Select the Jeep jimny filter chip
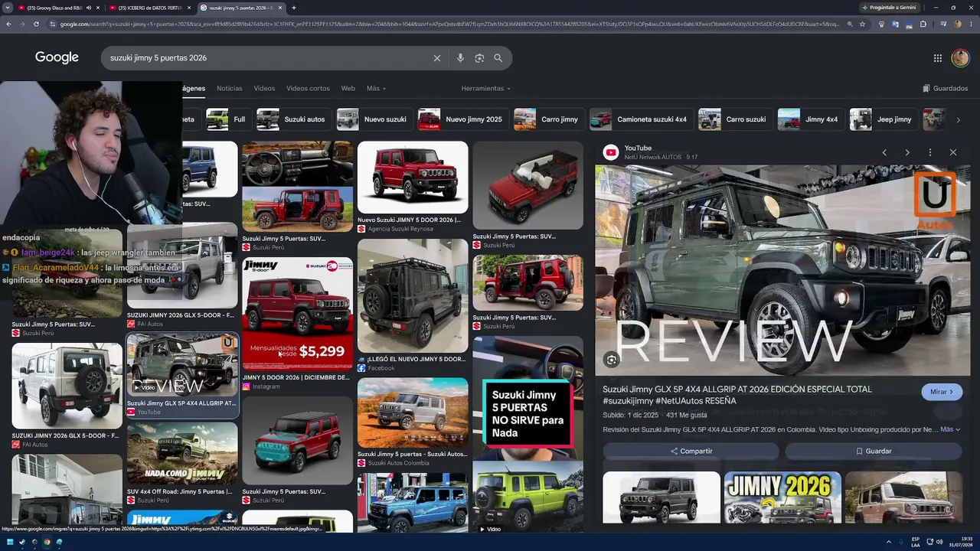Image resolution: width=980 pixels, height=551 pixels. click(x=883, y=119)
